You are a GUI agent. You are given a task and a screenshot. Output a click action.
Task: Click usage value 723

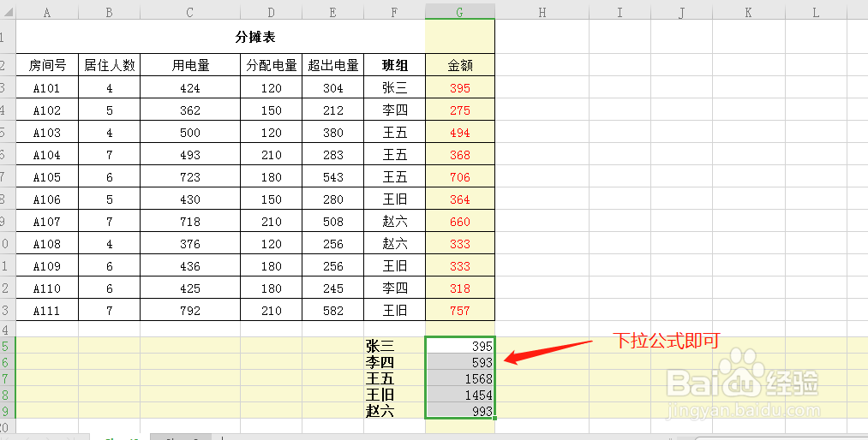coord(190,177)
